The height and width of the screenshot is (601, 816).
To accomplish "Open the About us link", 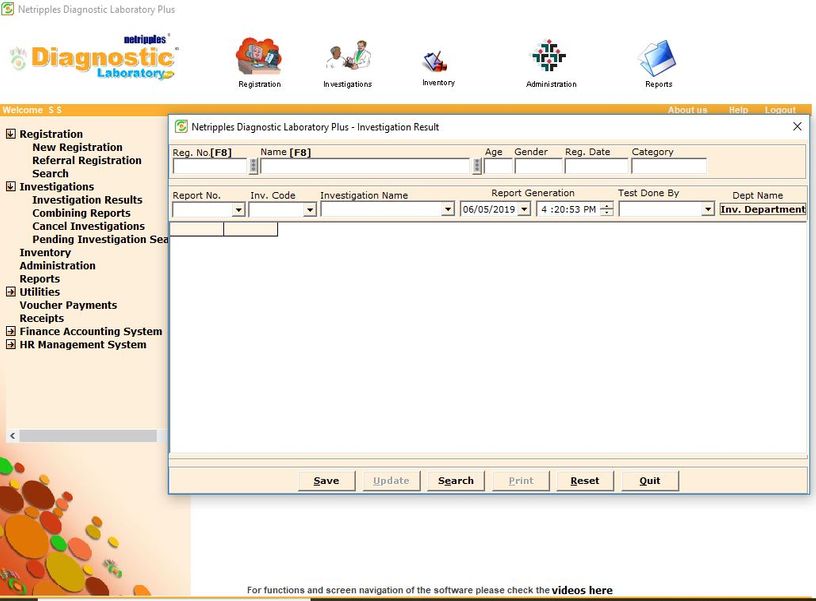I will tap(687, 110).
